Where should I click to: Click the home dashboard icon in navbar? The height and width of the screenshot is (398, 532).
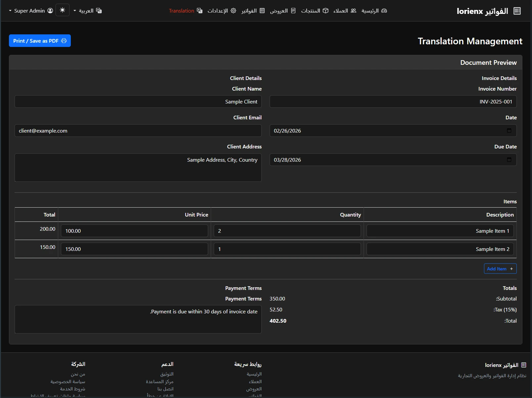click(384, 11)
